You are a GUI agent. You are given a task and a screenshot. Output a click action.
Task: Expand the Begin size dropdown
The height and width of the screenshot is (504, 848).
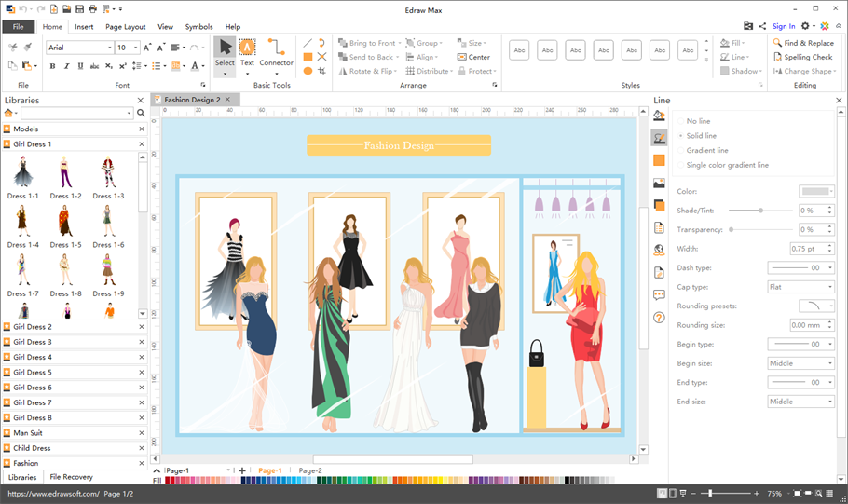point(800,363)
